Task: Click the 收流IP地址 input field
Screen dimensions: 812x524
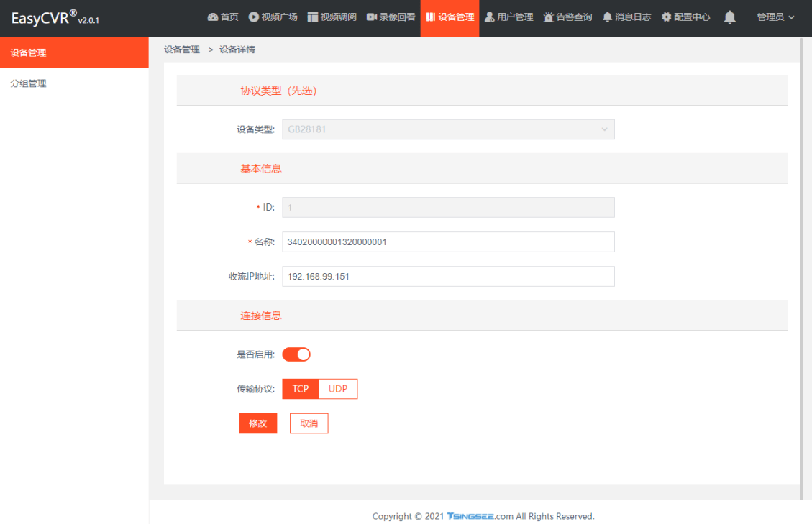Action: click(448, 276)
